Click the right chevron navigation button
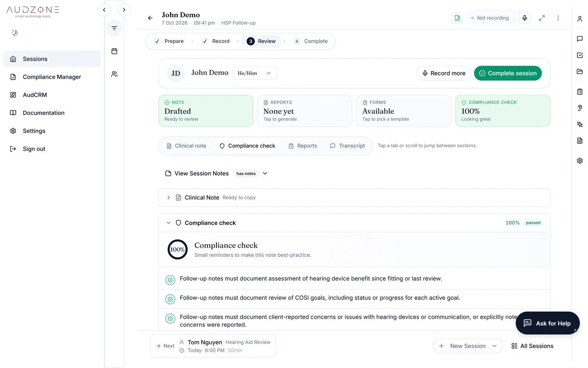 tap(124, 10)
